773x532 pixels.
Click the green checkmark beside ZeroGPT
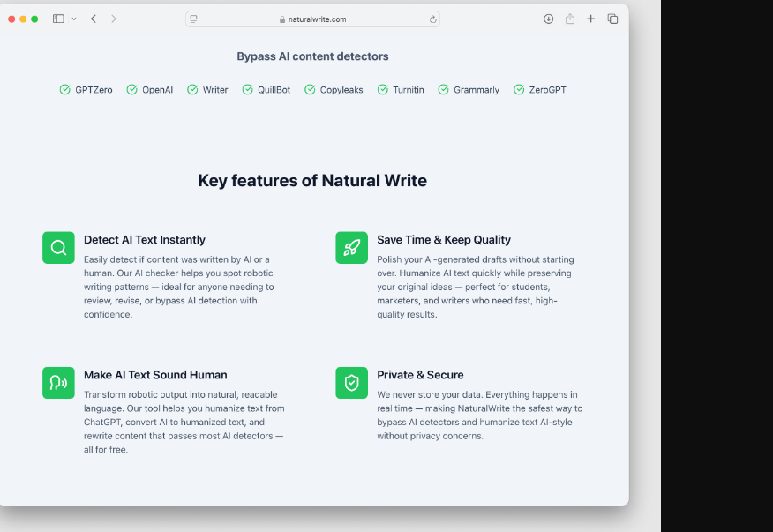point(519,89)
